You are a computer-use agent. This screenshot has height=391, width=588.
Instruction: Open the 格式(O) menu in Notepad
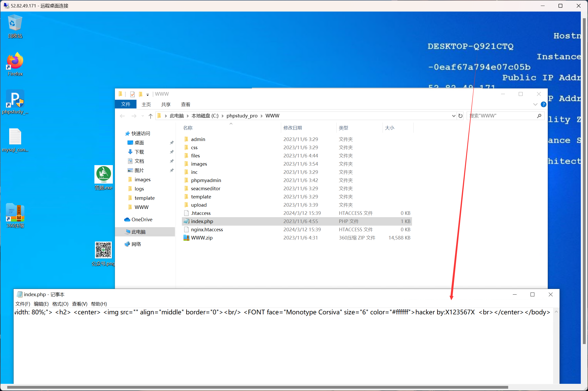click(60, 304)
